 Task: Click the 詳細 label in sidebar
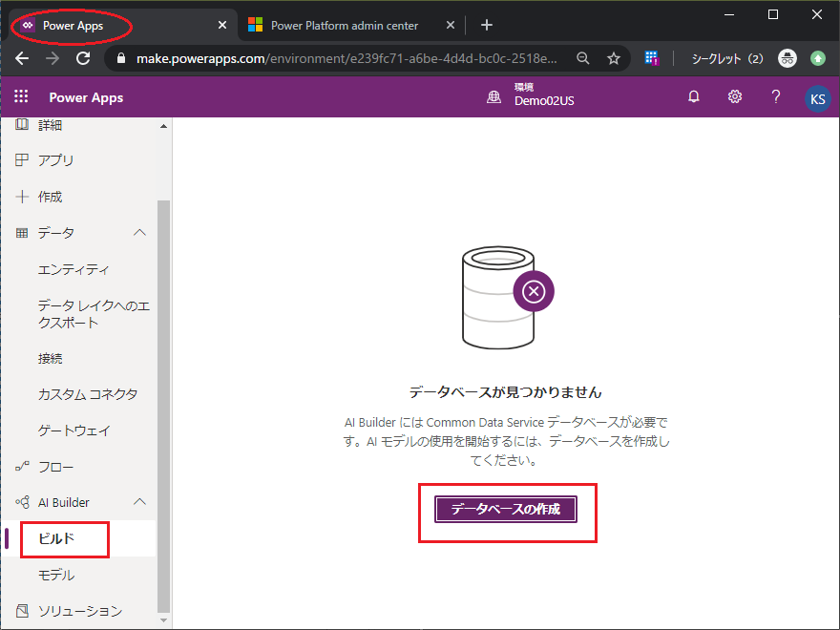[50, 125]
